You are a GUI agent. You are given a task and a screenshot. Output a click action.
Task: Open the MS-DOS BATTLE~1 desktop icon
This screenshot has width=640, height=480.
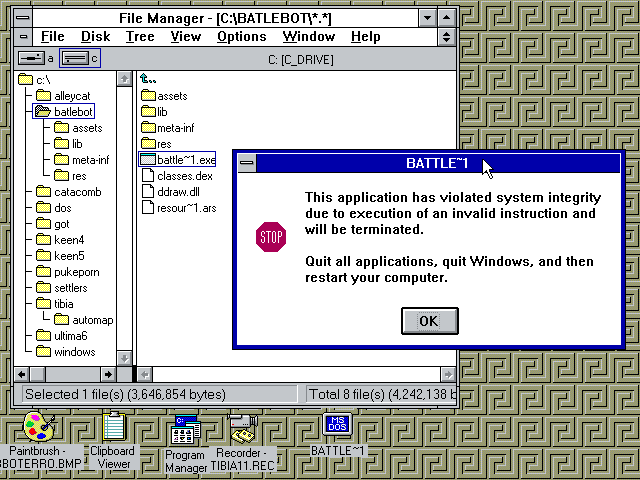(338, 425)
